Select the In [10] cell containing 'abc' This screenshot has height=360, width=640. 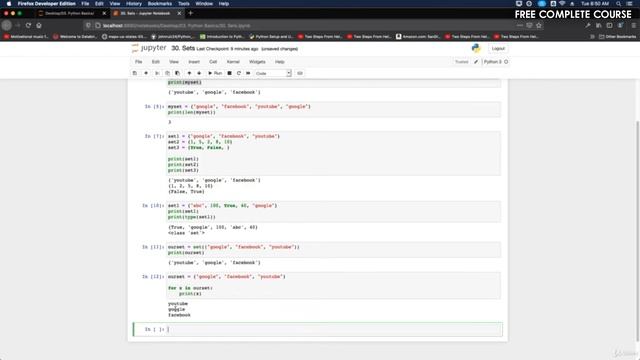333,211
